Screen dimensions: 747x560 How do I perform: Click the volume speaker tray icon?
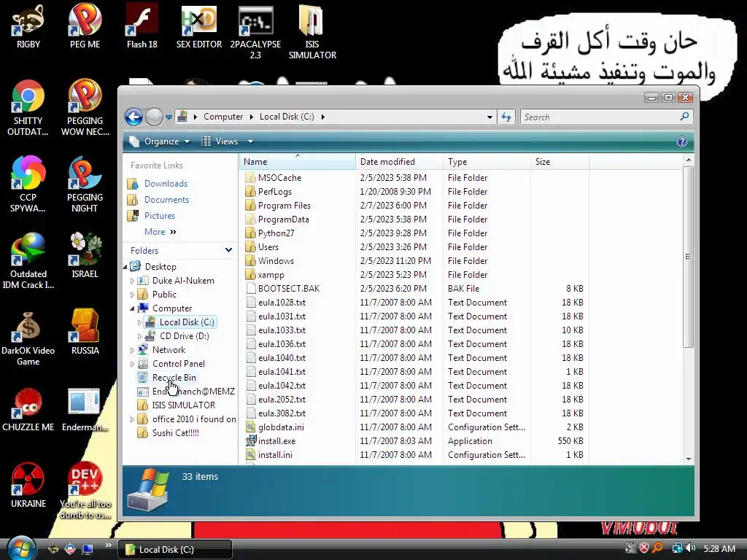691,548
